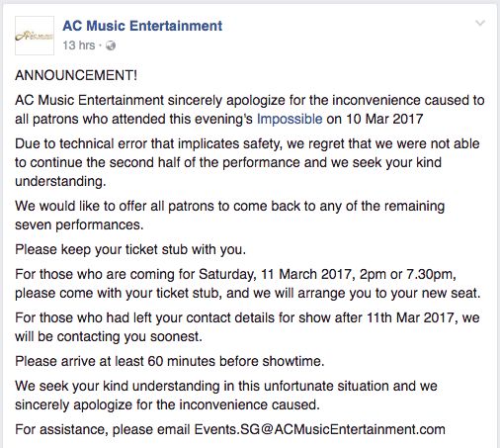Click 'arrange you to your new seat' text
500x448 pixels.
pyautogui.click(x=388, y=293)
